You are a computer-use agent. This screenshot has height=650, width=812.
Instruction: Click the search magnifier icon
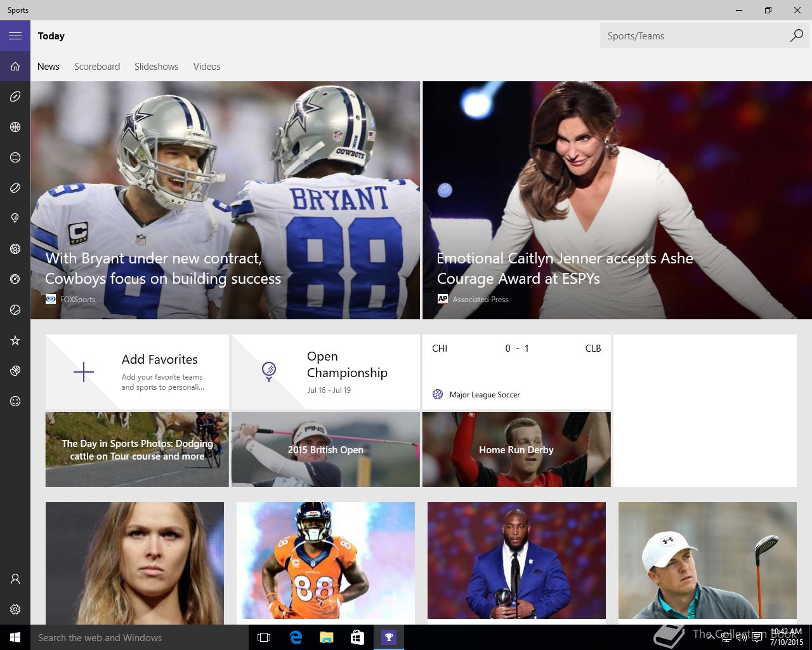click(x=796, y=36)
